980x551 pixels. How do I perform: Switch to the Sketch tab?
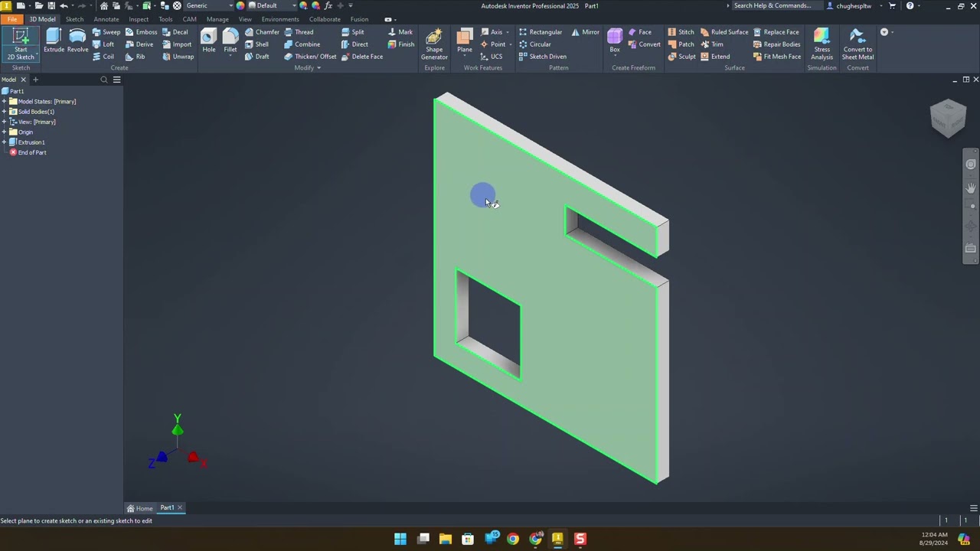(x=74, y=19)
